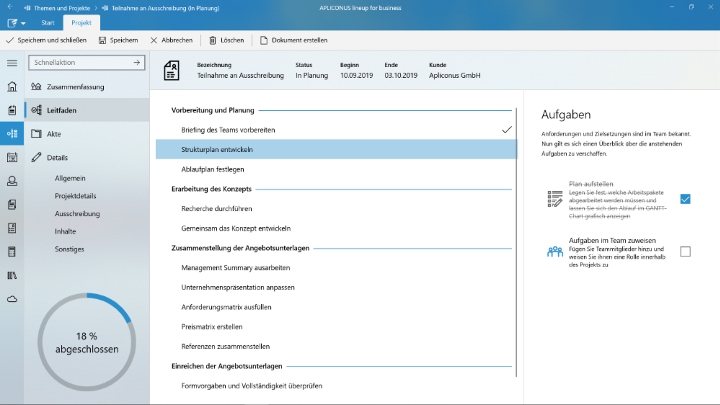Select the Projekt ribbon tab
Viewport: 720px width, 405px height.
tap(81, 22)
